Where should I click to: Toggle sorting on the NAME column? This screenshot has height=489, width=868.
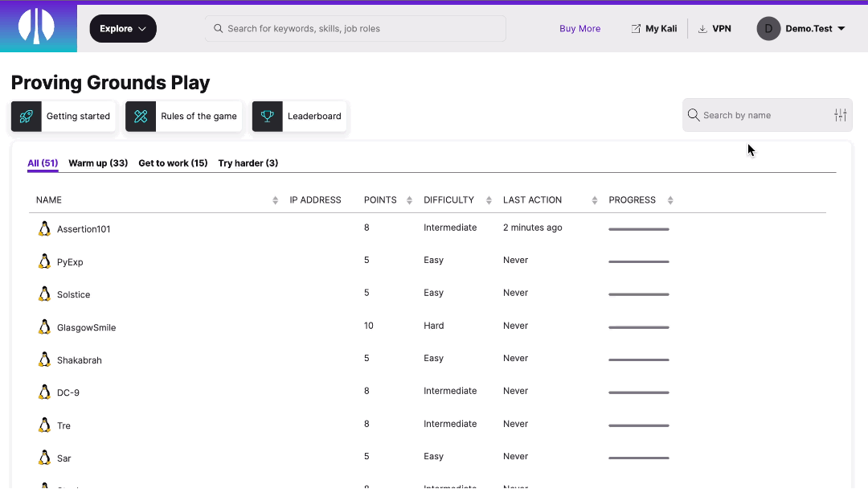tap(274, 199)
